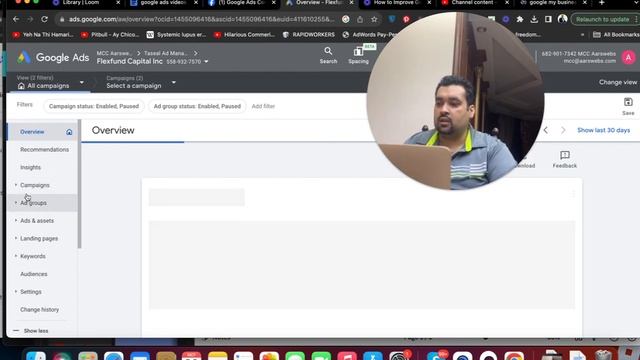Open the browser profile avatar
This screenshot has height=360, width=640.
(562, 19)
